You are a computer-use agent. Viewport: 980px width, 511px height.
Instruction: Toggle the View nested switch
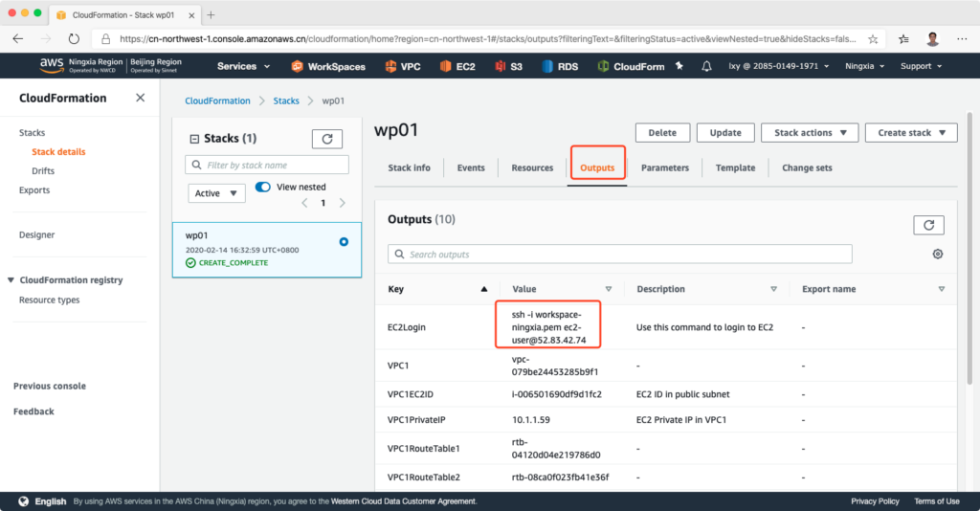click(x=263, y=187)
